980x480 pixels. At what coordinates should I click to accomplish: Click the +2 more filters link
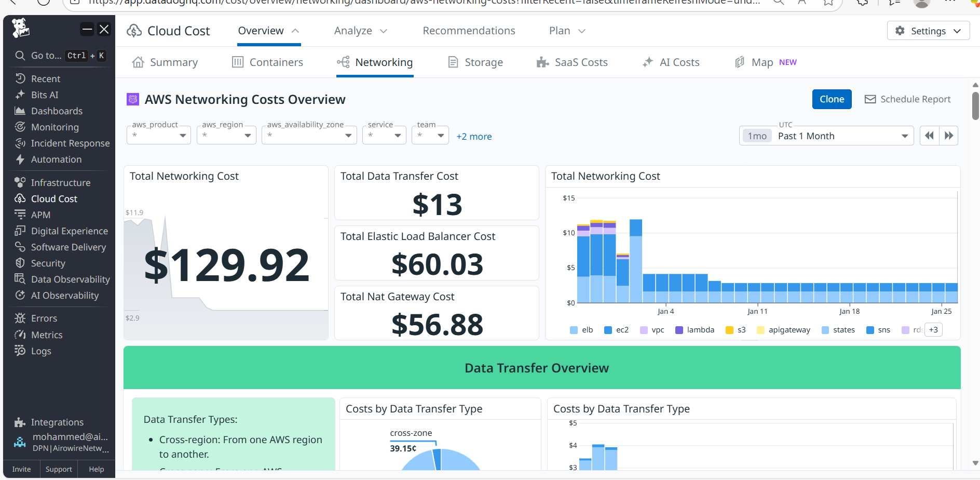tap(474, 137)
